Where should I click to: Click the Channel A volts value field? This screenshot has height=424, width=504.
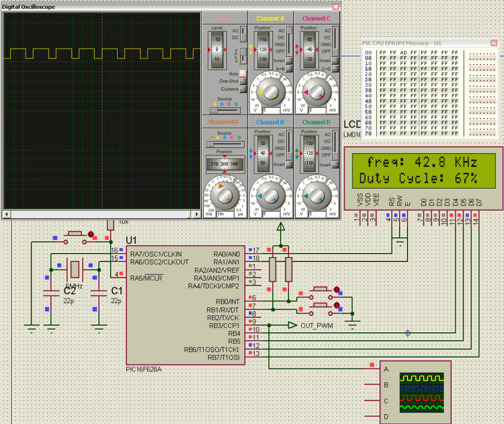click(x=271, y=110)
